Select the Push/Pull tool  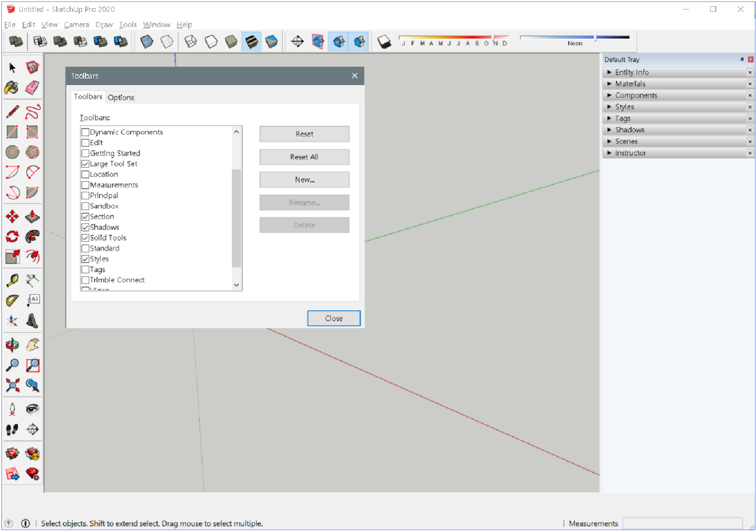(32, 217)
